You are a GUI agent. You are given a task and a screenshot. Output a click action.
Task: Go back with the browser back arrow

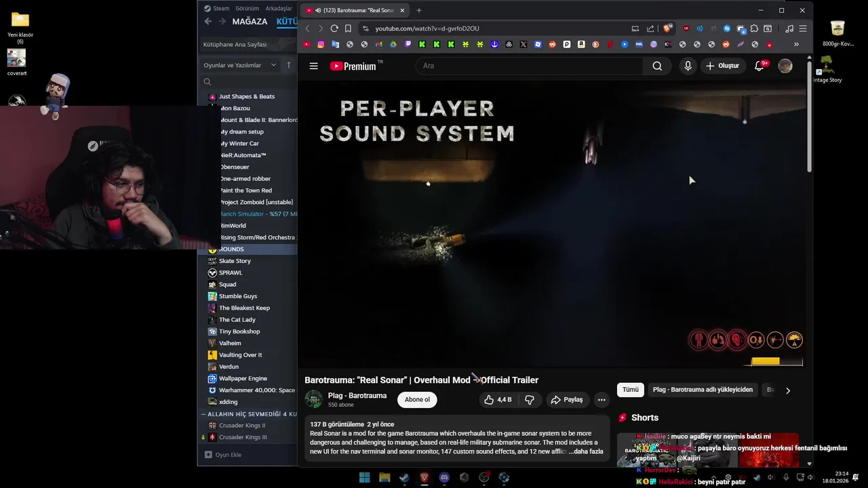307,28
